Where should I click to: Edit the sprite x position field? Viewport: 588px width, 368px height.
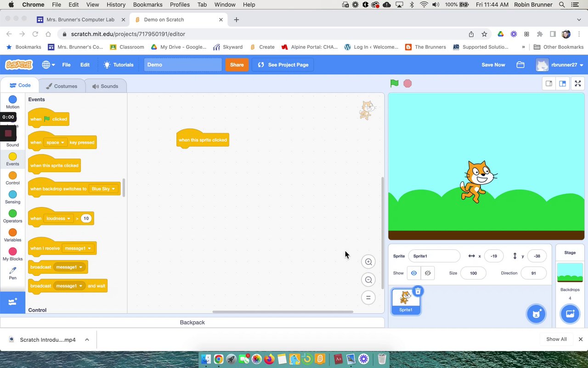494,256
